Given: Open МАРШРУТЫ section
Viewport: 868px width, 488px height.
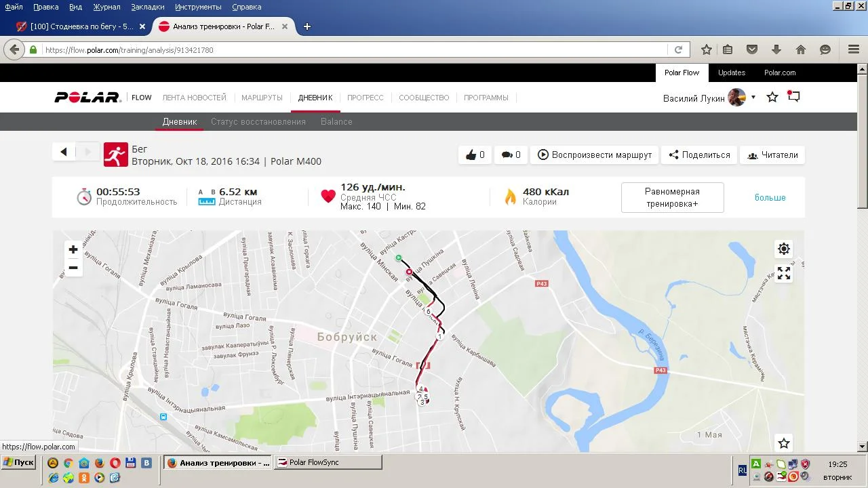Looking at the screenshot, I should (x=262, y=98).
